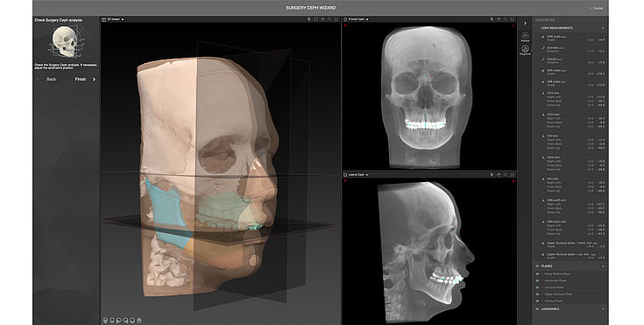Image resolution: width=644 pixels, height=325 pixels.
Task: Select the zoom magnifier in 3D Viewer toolbar
Action: pyautogui.click(x=329, y=19)
